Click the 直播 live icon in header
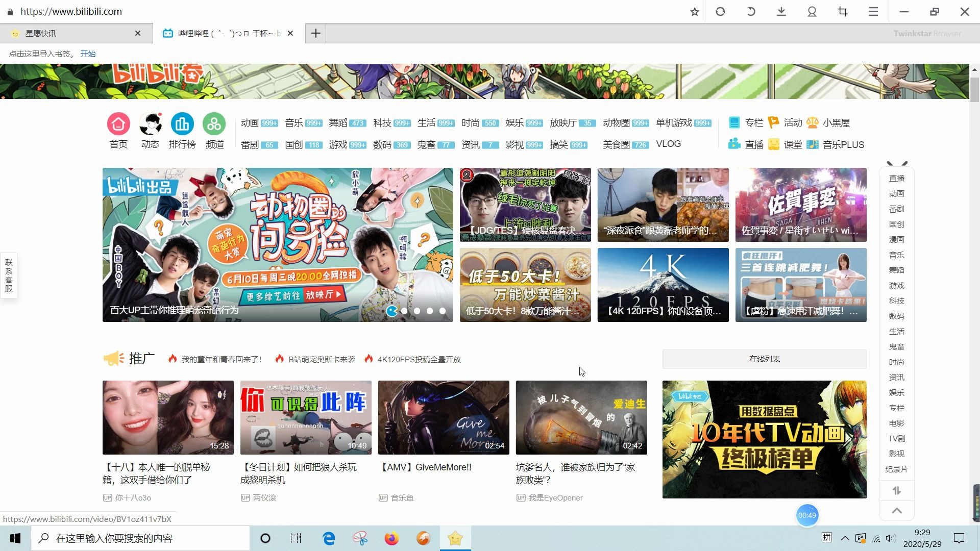Viewport: 980px width, 551px height. click(x=734, y=144)
